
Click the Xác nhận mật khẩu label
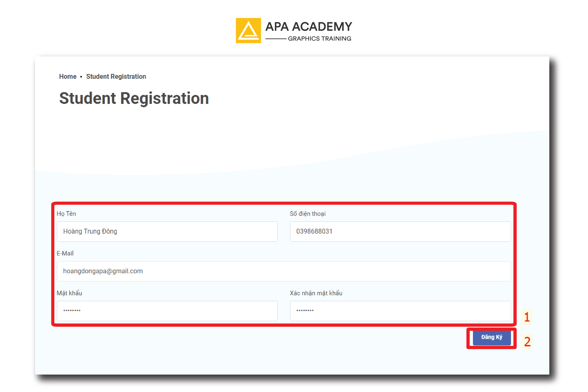click(x=316, y=293)
